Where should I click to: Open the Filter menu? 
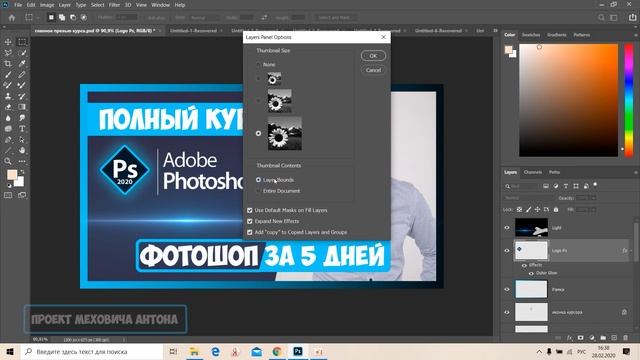(114, 5)
